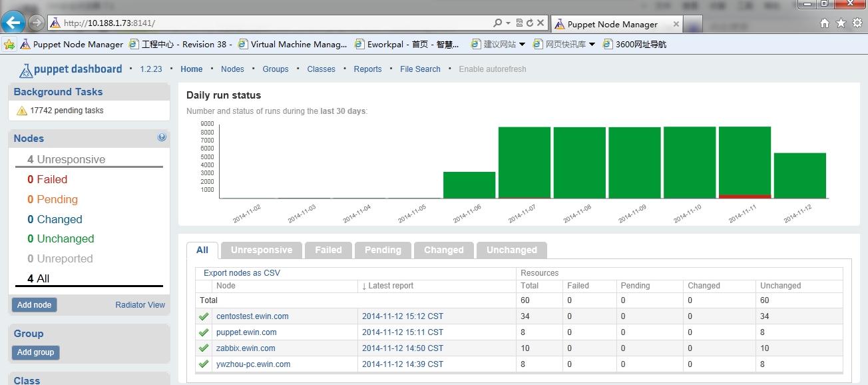
Task: Click the compatibility view icon in address bar
Action: click(x=519, y=23)
